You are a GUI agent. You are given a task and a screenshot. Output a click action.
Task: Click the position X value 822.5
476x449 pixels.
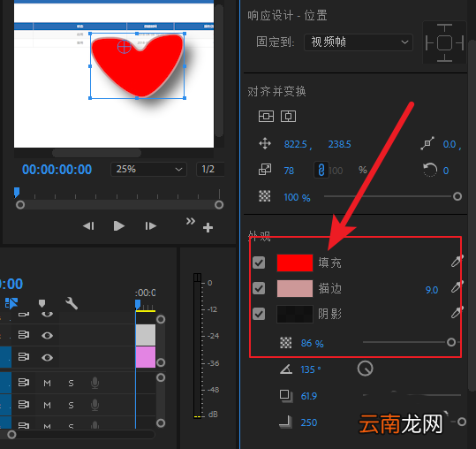(295, 144)
